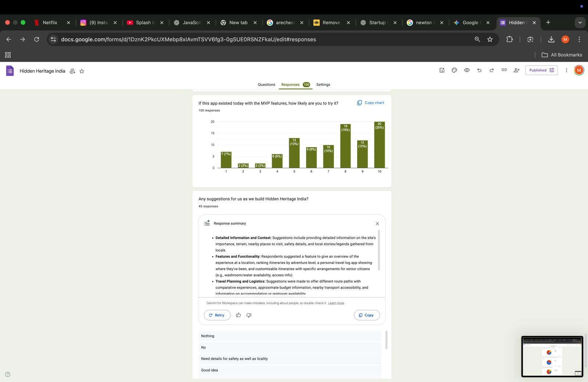Select the 'Good idea' response row
This screenshot has height=382, width=588.
pos(290,370)
